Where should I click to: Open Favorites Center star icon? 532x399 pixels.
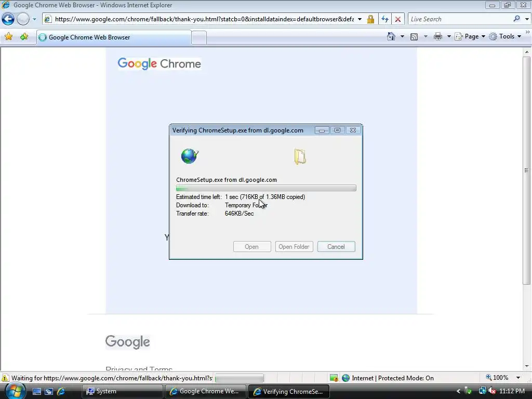point(8,37)
